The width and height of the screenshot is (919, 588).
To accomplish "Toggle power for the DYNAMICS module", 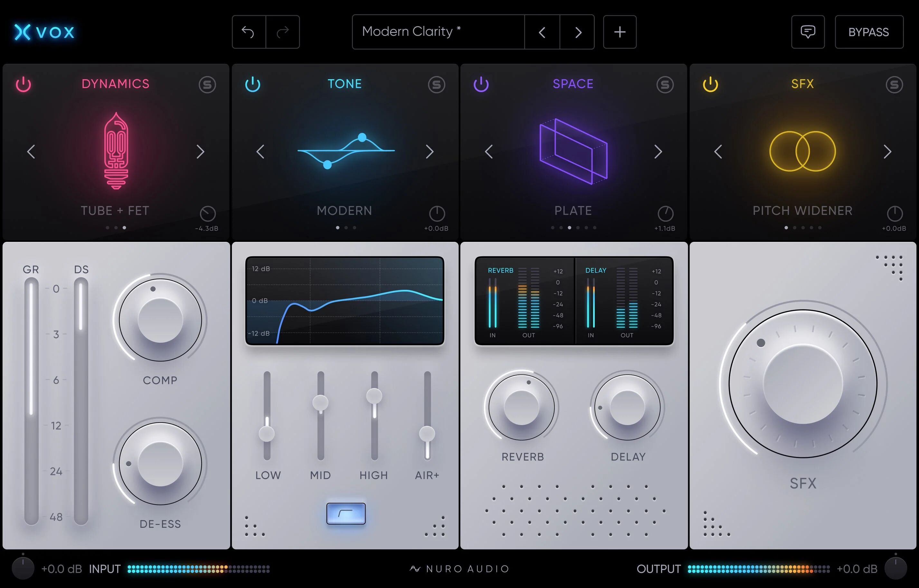I will click(x=23, y=84).
